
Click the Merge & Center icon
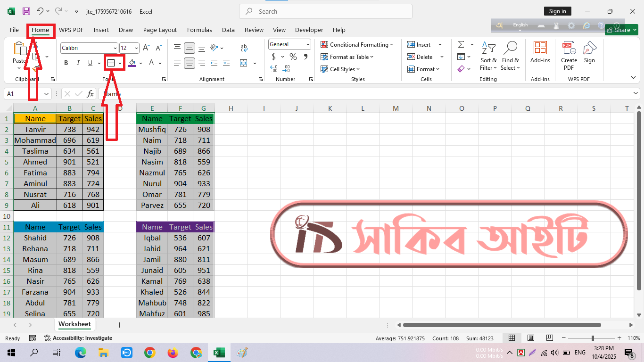244,63
